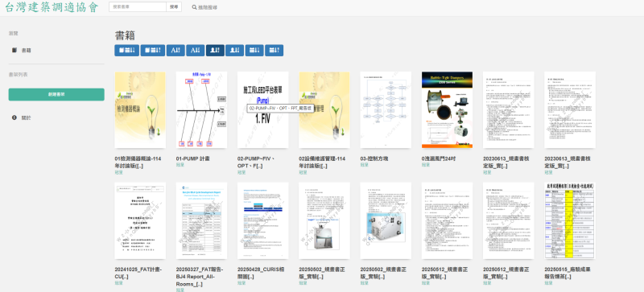Sort books by title Z to A
Image resolution: width=644 pixels, height=292 pixels.
coord(195,51)
